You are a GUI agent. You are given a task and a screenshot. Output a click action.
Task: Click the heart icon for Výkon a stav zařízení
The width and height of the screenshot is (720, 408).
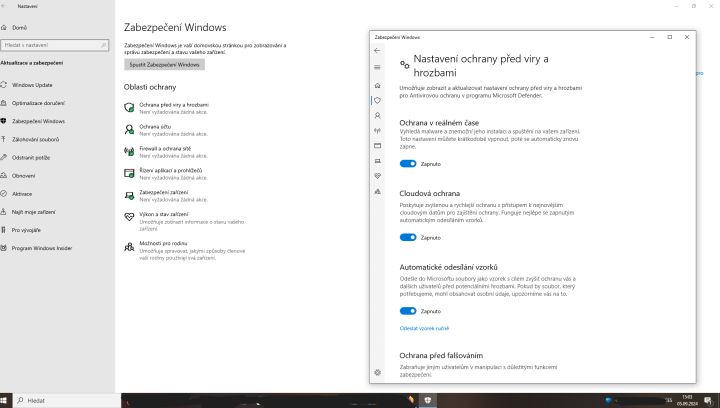click(x=129, y=217)
